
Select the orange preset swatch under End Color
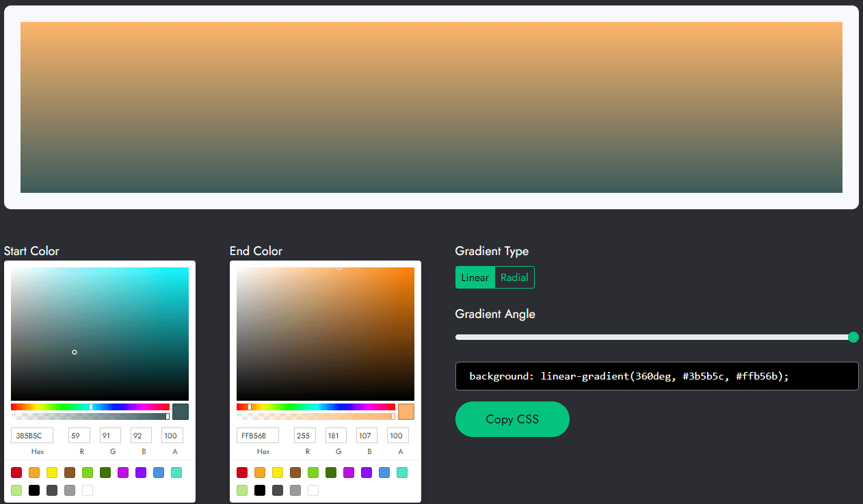pos(260,473)
